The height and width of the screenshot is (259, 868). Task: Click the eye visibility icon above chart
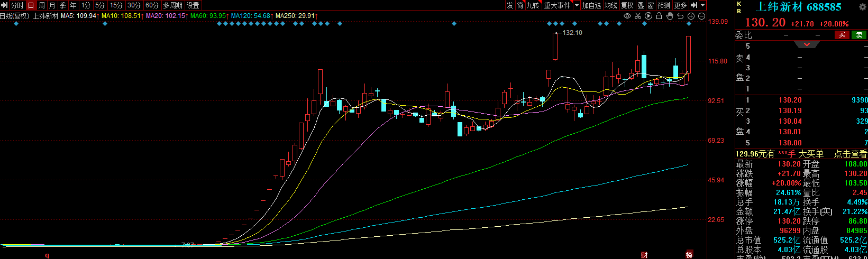coord(627,16)
